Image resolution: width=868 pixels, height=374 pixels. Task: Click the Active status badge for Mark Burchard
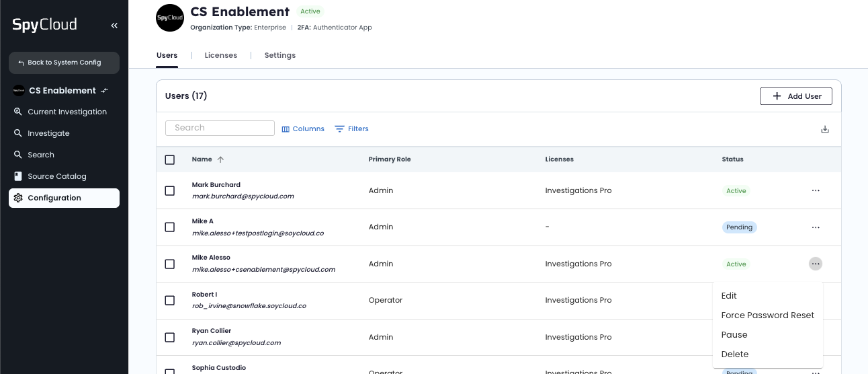(736, 191)
